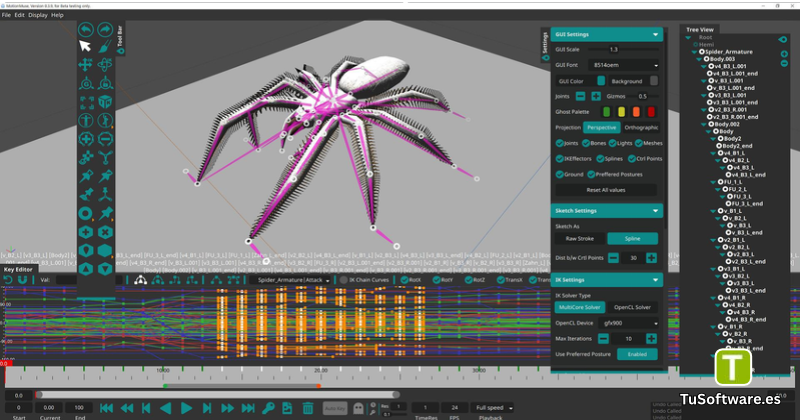Collapse the Body.002 tree node
This screenshot has width=800, height=420.
704,124
